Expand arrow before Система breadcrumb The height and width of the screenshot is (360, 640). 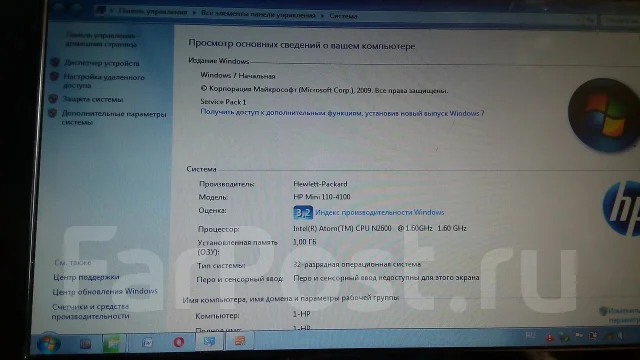tap(322, 16)
